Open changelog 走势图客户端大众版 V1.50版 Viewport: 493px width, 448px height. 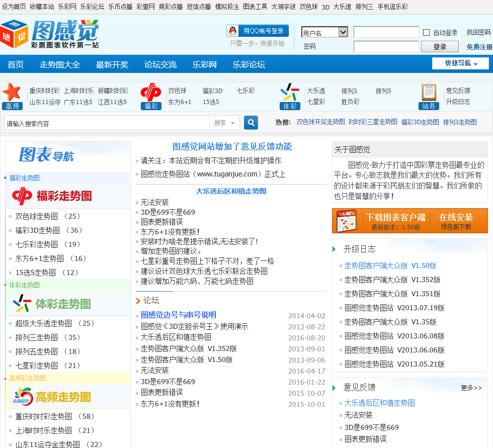(390, 265)
